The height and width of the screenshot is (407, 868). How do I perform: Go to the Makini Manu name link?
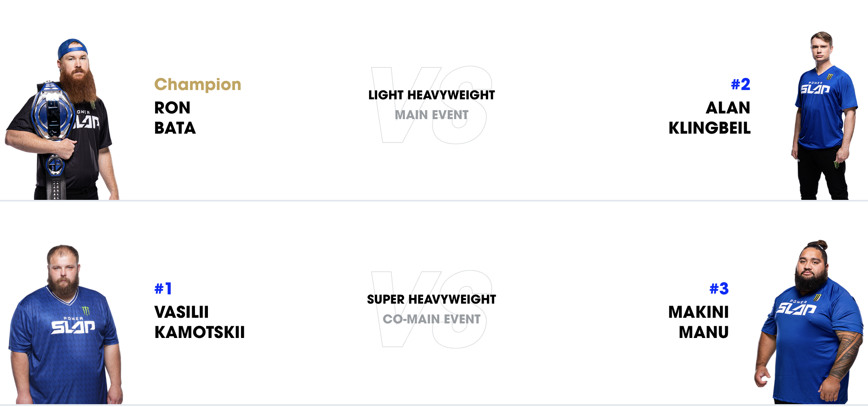(698, 322)
